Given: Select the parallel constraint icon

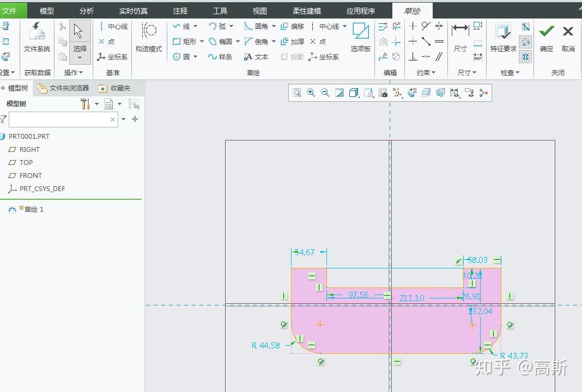Looking at the screenshot, I should click(x=439, y=57).
